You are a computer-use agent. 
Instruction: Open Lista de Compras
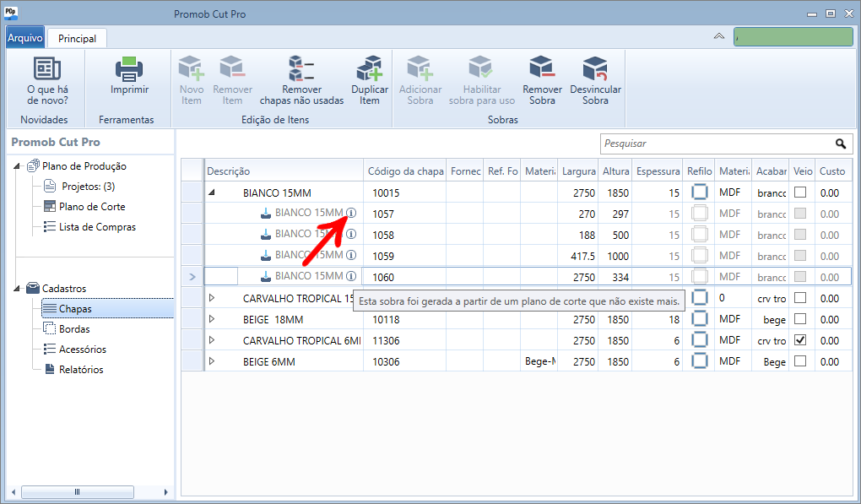97,227
